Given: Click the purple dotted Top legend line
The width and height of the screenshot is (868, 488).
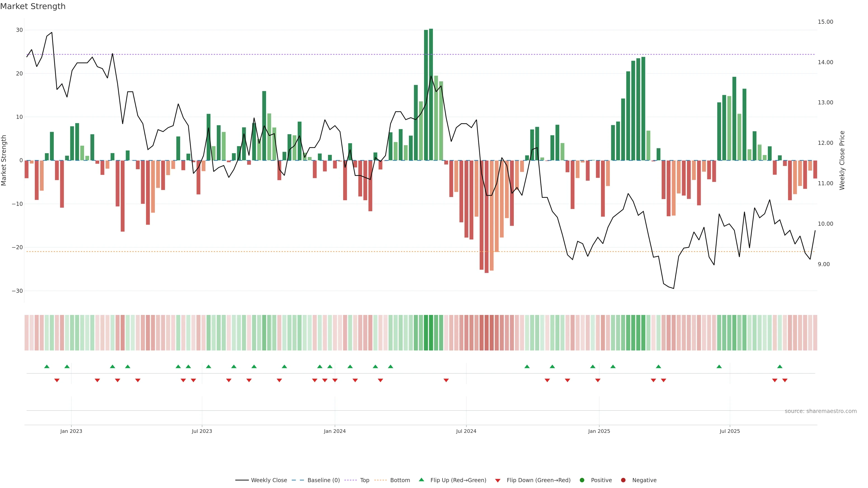Looking at the screenshot, I should [350, 480].
